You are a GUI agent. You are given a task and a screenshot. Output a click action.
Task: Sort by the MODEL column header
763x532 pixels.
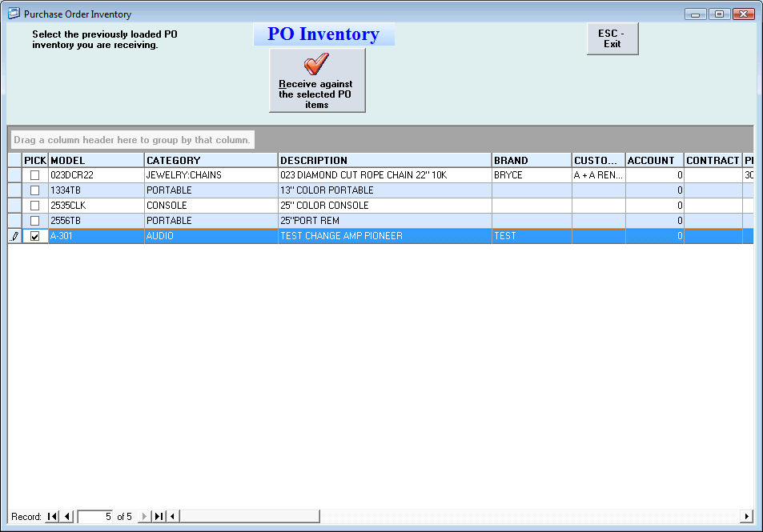(x=96, y=160)
